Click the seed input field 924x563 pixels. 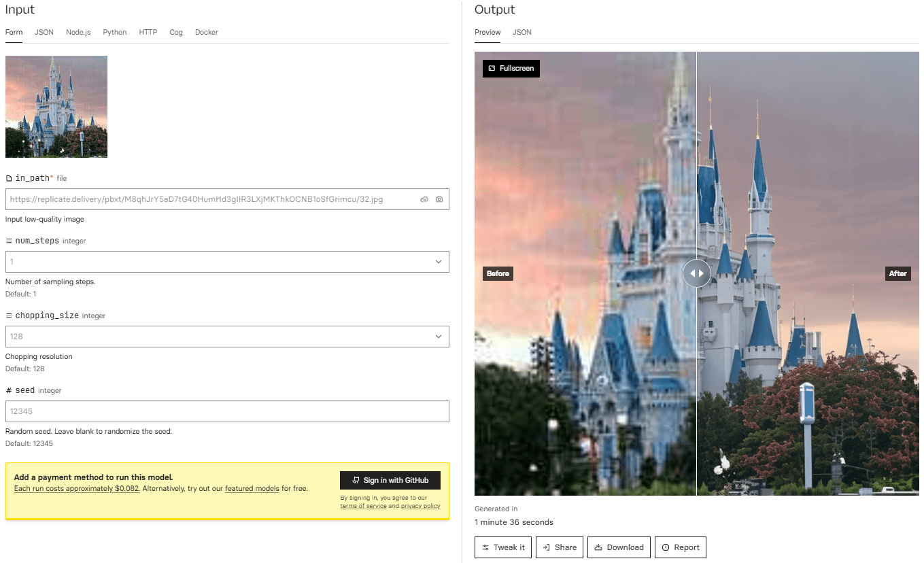coord(227,411)
